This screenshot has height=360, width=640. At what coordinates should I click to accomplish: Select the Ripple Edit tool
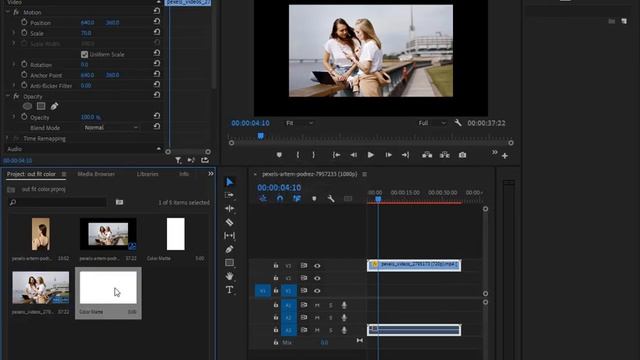point(229,209)
